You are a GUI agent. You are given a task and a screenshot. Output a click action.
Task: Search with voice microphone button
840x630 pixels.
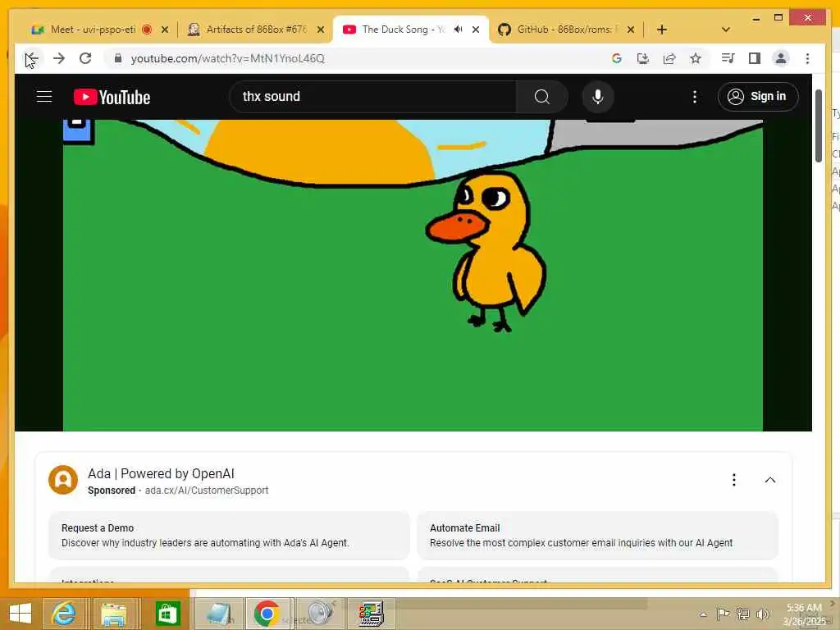[x=598, y=97]
